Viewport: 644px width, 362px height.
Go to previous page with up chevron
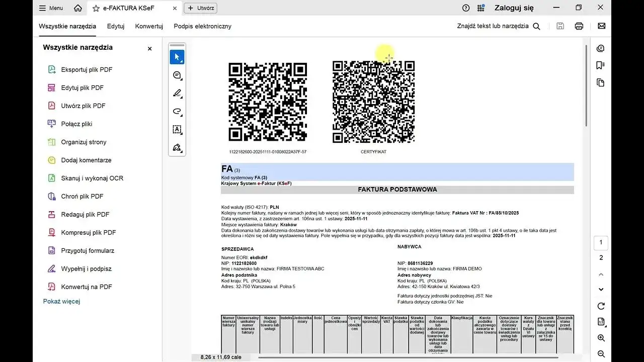[601, 275]
